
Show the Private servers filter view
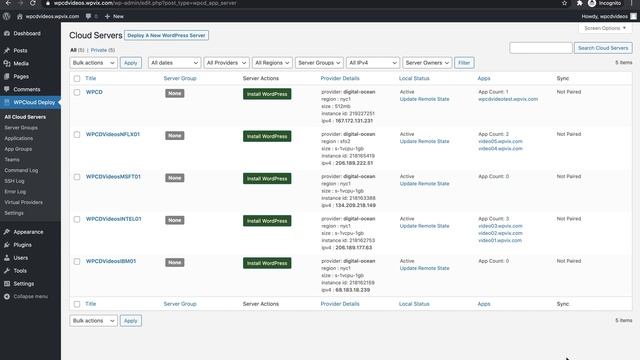(x=102, y=50)
